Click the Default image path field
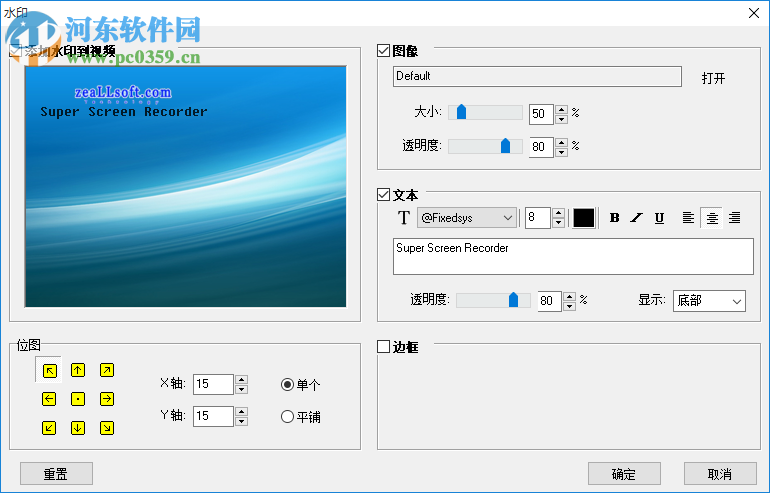The image size is (770, 493). [537, 77]
